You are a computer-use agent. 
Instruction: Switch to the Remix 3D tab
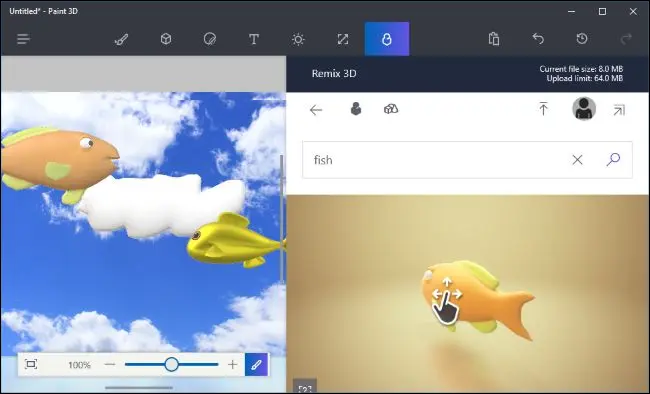point(387,39)
